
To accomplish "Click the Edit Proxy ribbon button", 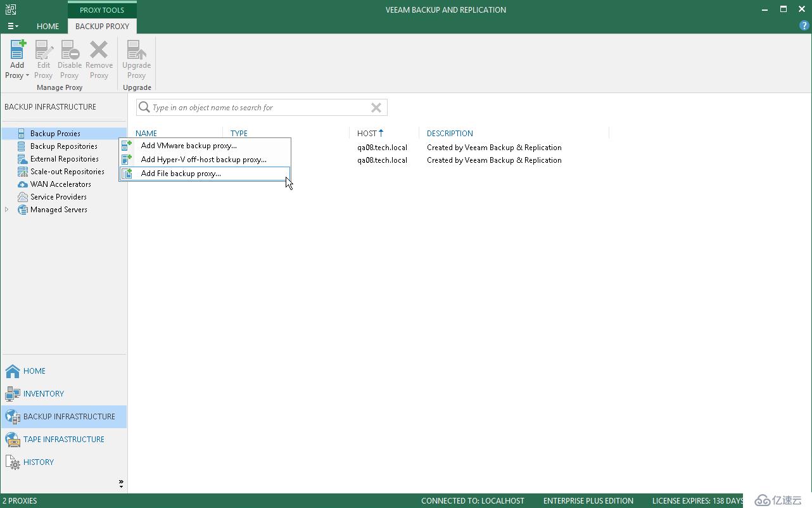I will 43,60.
